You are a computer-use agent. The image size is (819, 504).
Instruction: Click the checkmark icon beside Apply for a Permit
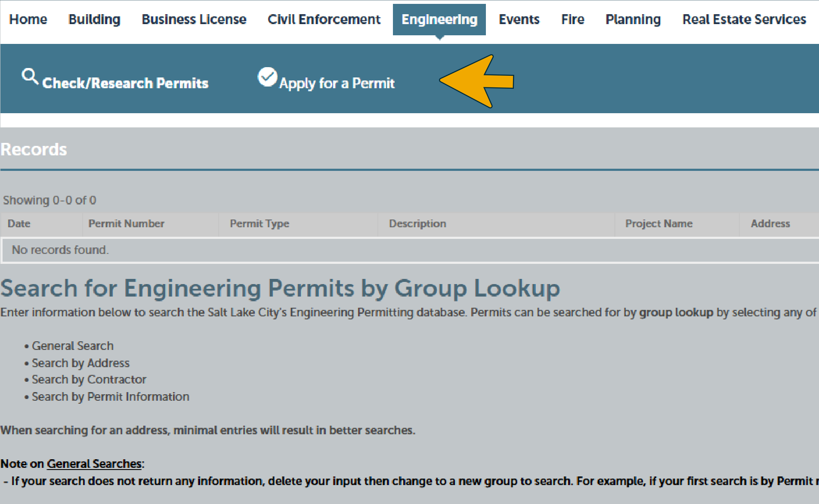coord(267,77)
